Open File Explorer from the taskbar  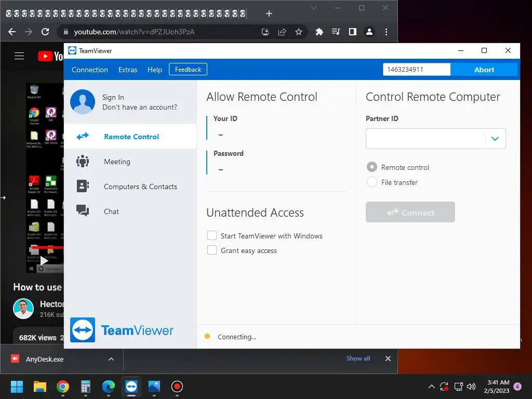[x=39, y=387]
